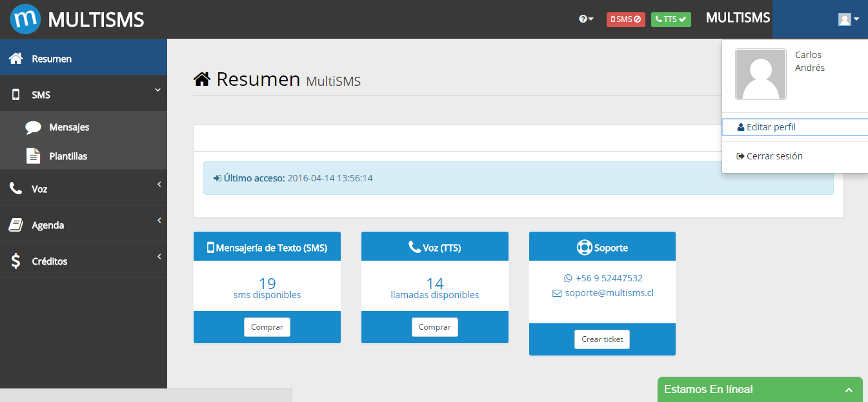Click the soporte@multisms.cl email link
This screenshot has width=868, height=402.
click(609, 293)
